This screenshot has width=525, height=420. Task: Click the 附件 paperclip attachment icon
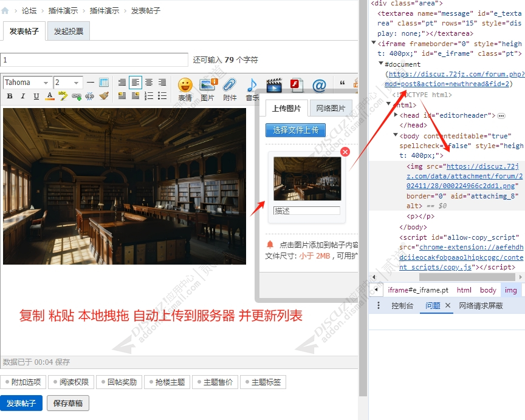tap(230, 89)
